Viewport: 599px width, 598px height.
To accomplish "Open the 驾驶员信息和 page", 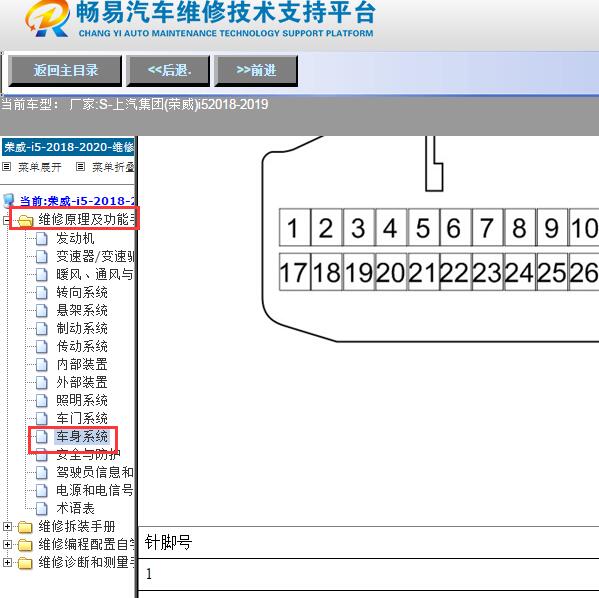I will (95, 472).
